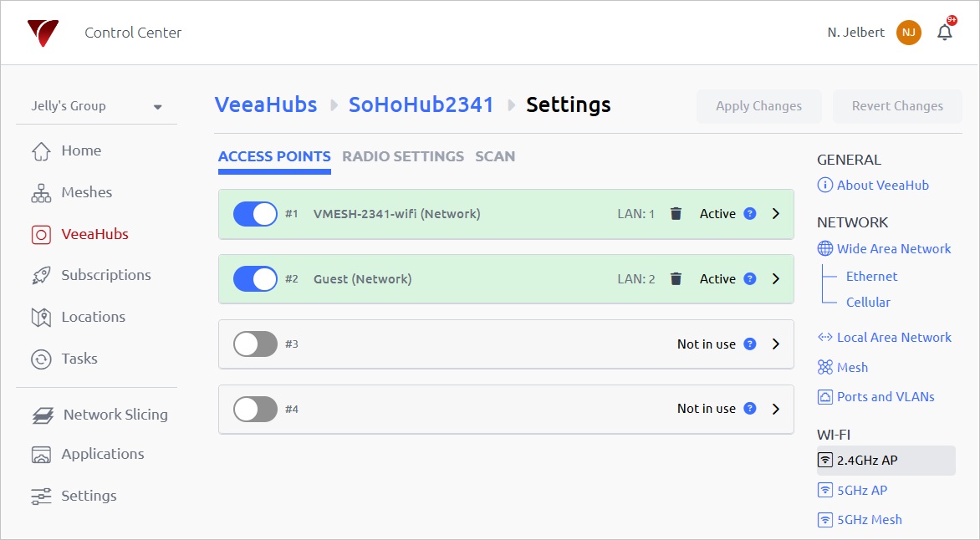Click the Locations map icon
Viewport: 980px width, 540px height.
(41, 317)
